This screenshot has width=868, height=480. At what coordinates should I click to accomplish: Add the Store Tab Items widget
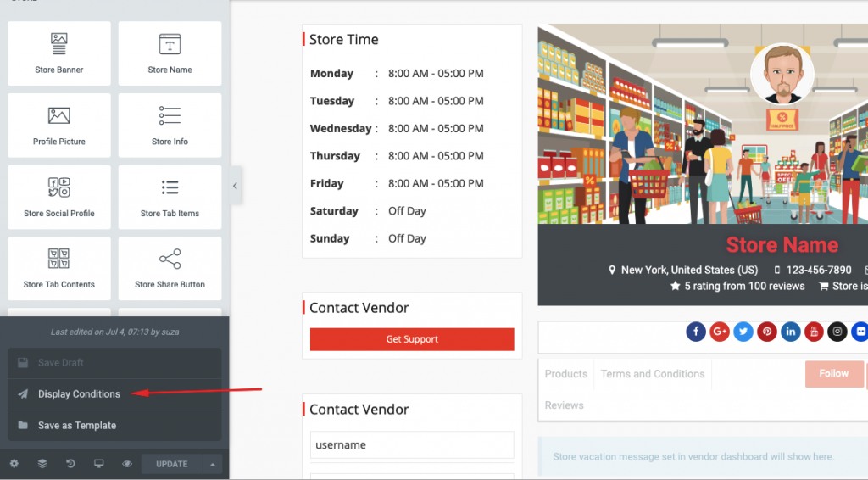point(170,197)
